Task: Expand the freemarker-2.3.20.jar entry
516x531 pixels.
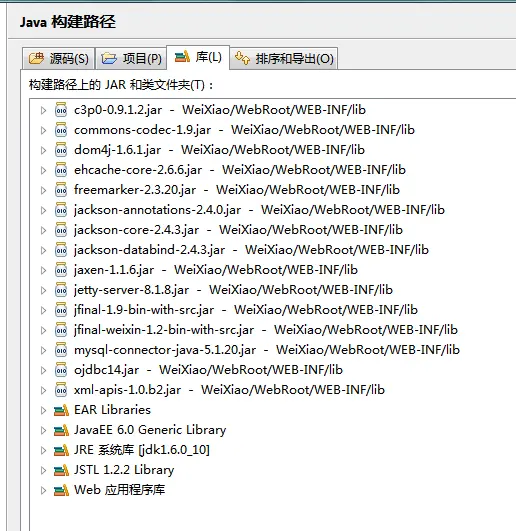Action: (x=43, y=190)
